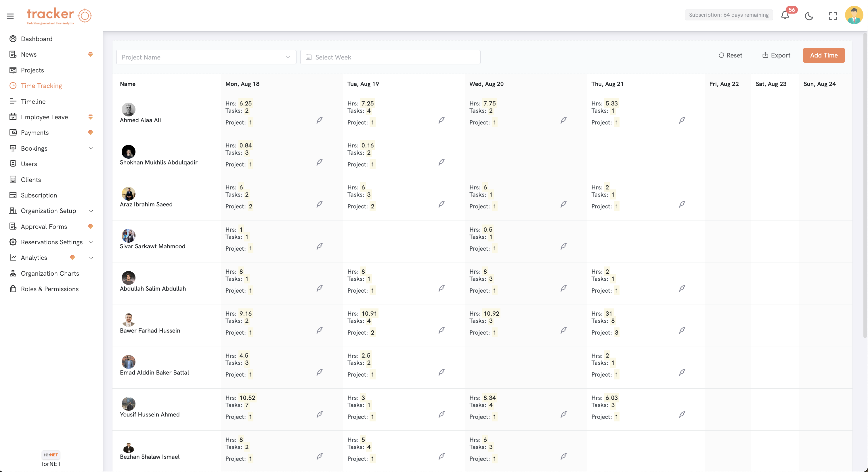Toggle dark mode moon icon
Image resolution: width=868 pixels, height=472 pixels.
809,16
